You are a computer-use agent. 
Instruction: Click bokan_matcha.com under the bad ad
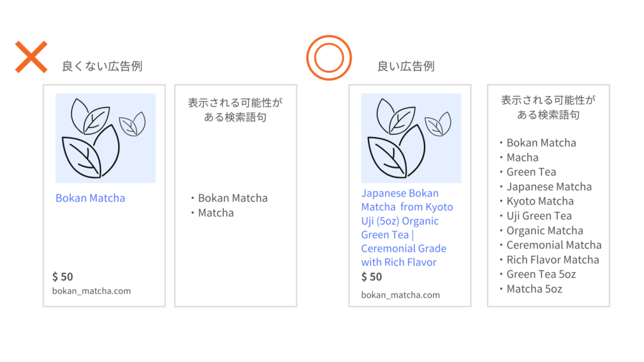pos(92,291)
